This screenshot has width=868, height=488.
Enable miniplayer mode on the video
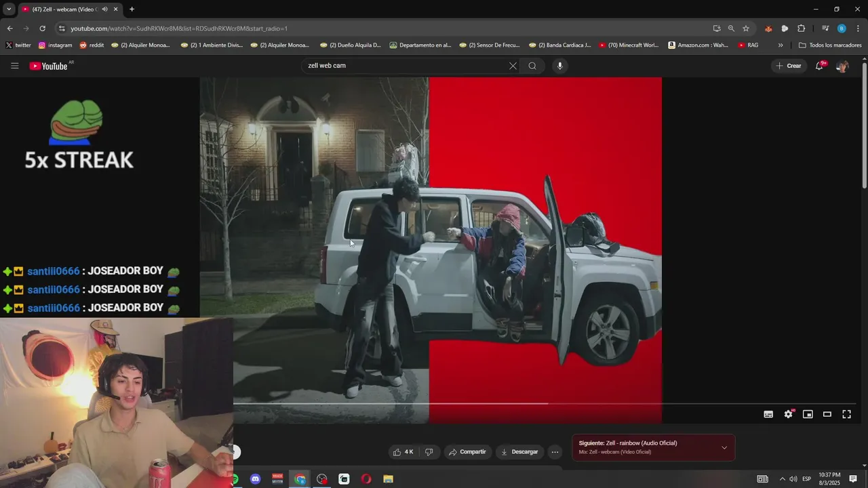pos(808,414)
